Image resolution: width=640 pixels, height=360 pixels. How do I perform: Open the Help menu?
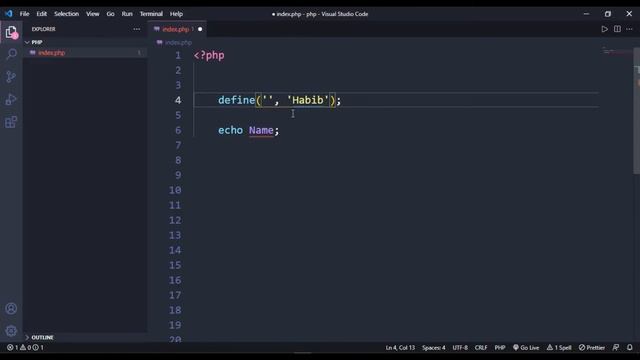pyautogui.click(x=176, y=14)
